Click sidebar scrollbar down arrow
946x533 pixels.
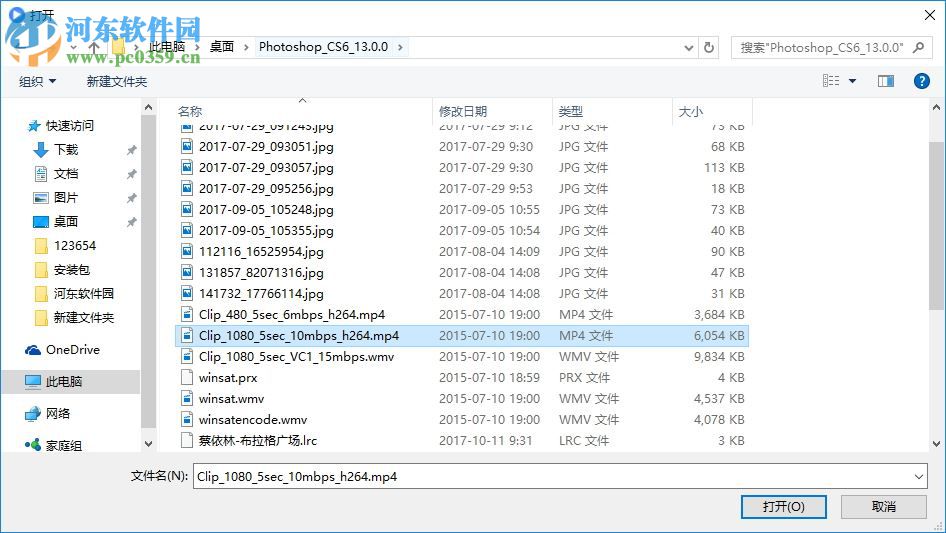148,444
